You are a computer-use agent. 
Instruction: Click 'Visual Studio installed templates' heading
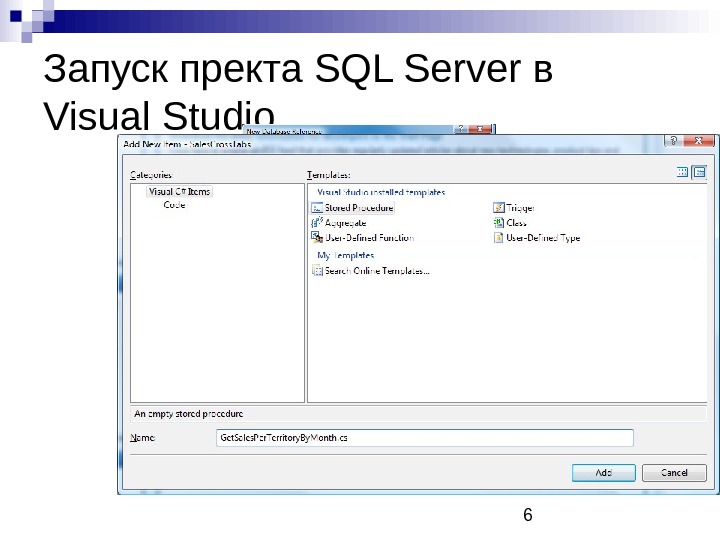point(381,192)
